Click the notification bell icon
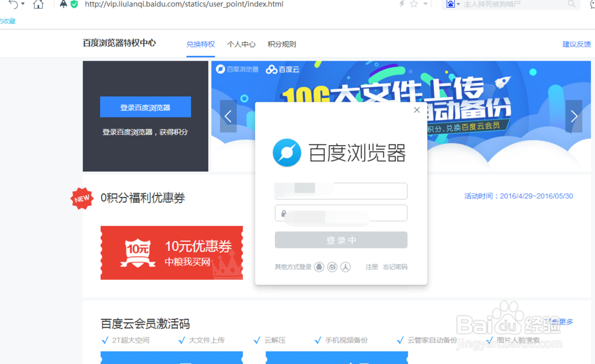 63,5
